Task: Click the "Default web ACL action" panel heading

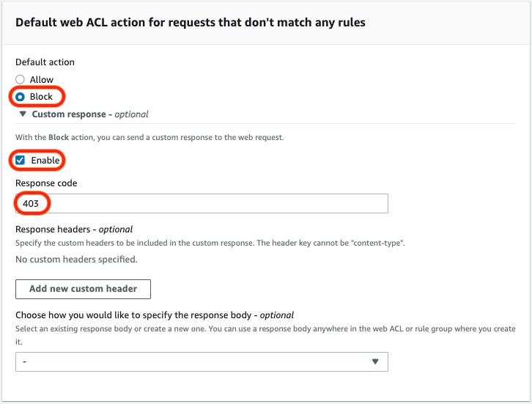Action: [191, 23]
